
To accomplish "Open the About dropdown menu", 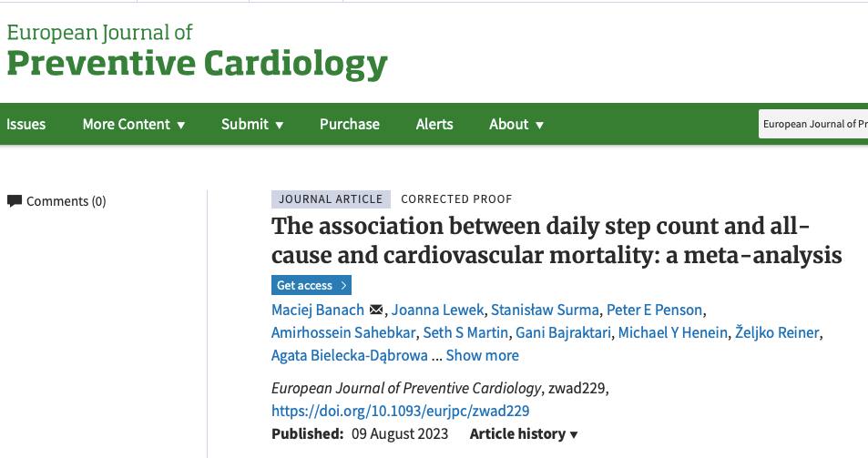I will point(516,124).
